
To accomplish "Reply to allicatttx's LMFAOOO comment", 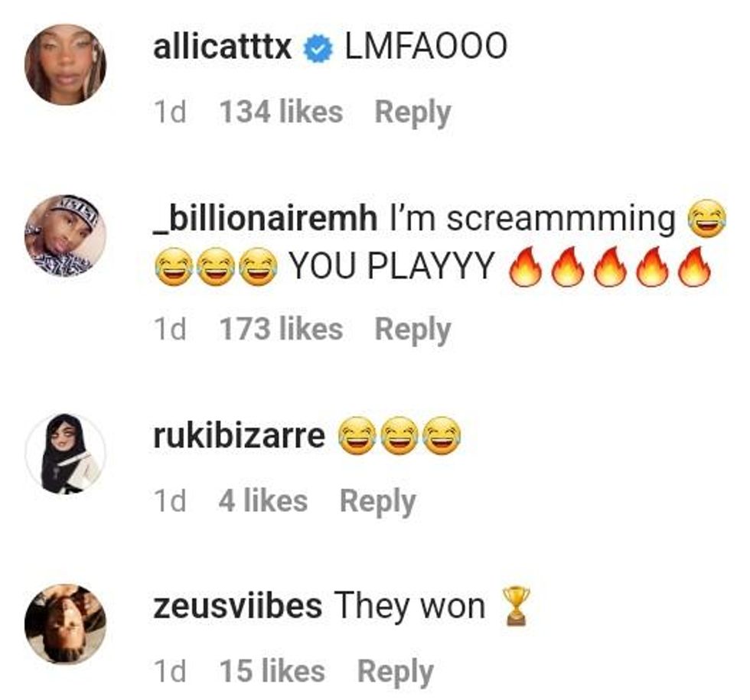I will click(x=412, y=113).
